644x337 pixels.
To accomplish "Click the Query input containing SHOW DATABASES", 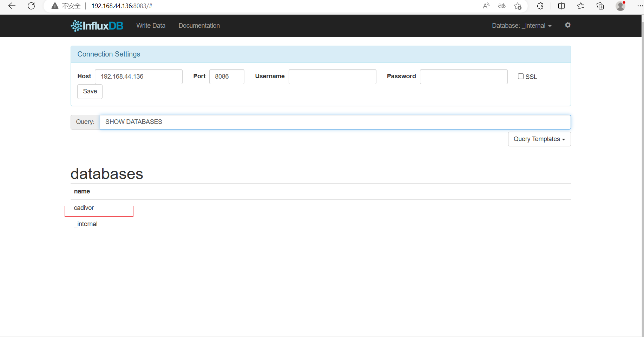I will pyautogui.click(x=335, y=122).
